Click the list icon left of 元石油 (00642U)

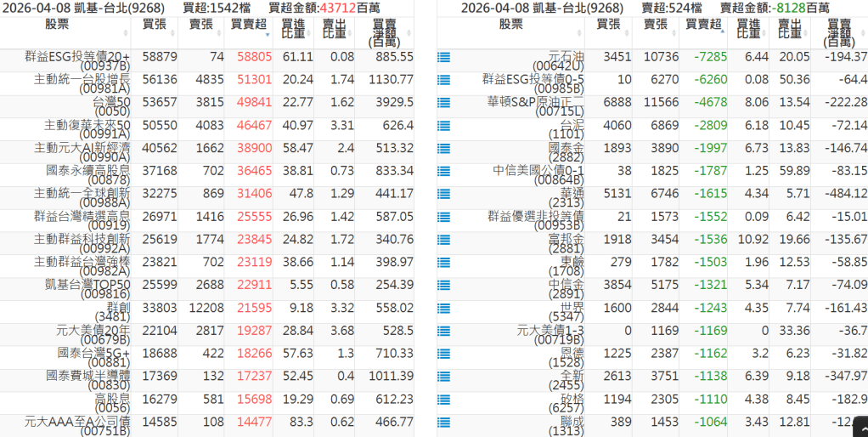click(x=442, y=58)
